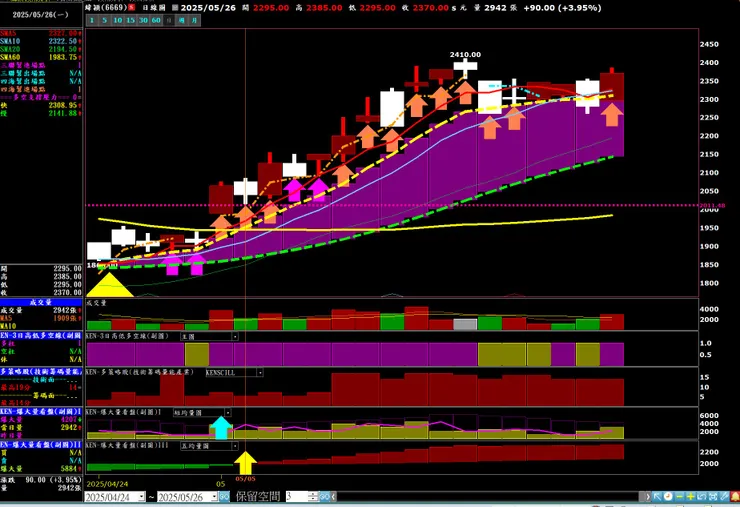740x507 pixels.
Task: Click the scrollbar right arrow
Action: pos(648,497)
